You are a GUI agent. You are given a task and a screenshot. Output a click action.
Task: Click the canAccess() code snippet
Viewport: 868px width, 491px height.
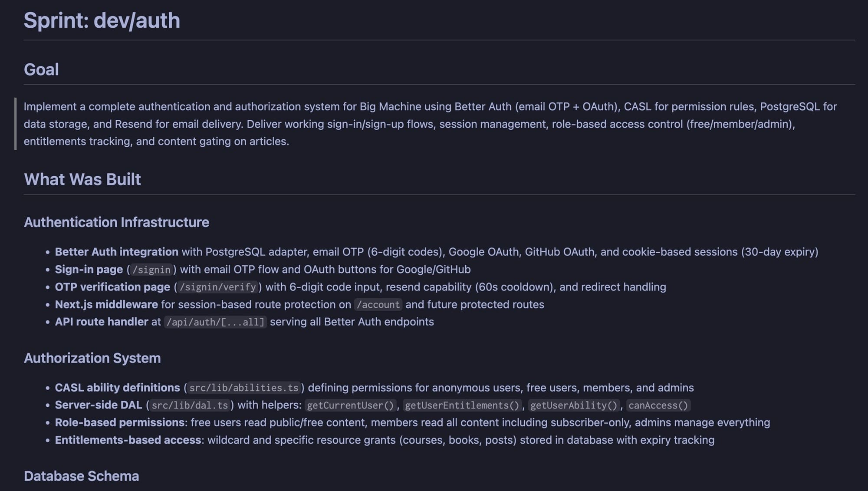[658, 405]
